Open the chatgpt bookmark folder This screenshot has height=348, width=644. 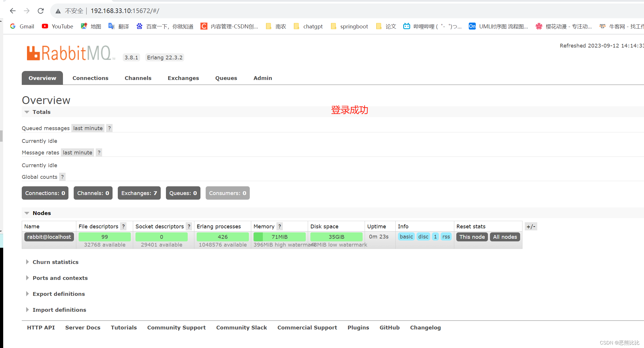[308, 26]
